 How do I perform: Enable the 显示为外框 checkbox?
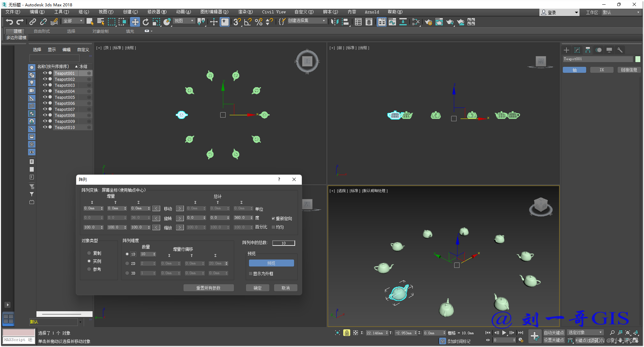[251, 274]
